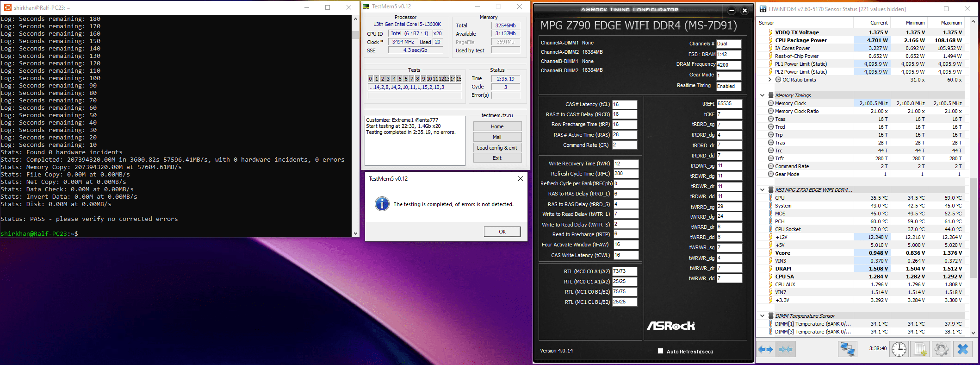The height and width of the screenshot is (365, 980).
Task: Click the CAS# Latency (tCL) value field
Action: pyautogui.click(x=625, y=104)
